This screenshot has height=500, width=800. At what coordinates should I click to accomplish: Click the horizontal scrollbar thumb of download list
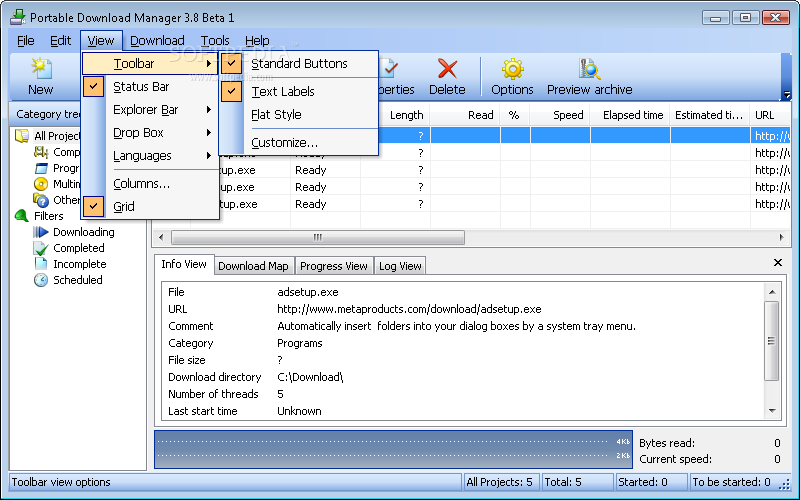point(318,237)
